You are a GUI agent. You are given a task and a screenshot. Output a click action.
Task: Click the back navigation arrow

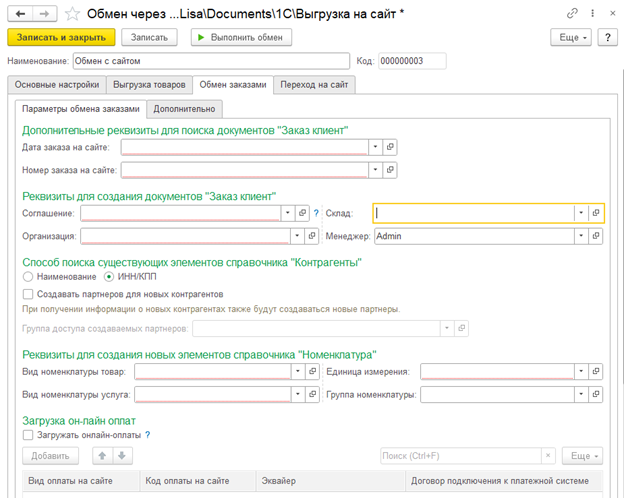point(19,14)
